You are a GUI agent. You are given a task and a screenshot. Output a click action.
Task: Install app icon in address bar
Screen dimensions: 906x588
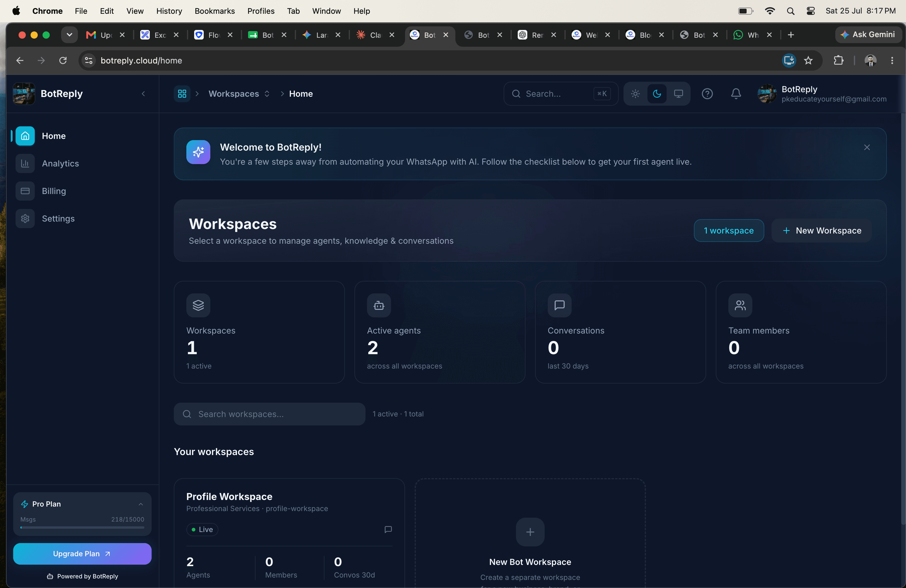click(x=789, y=60)
